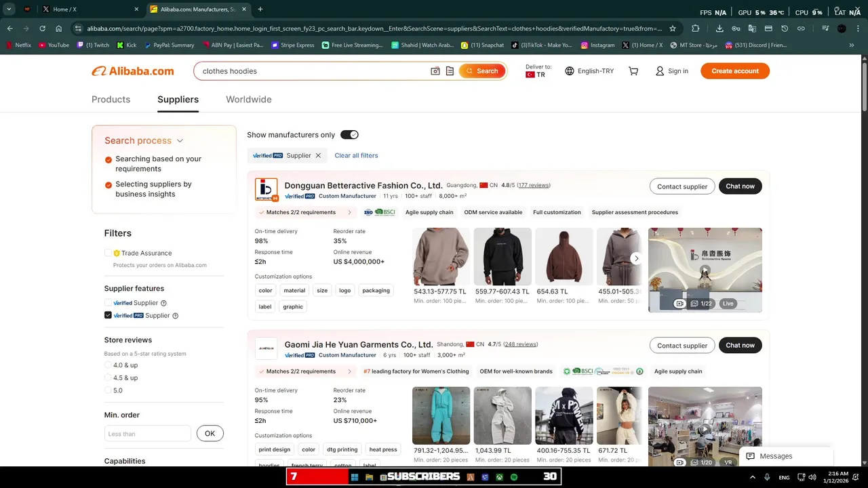Open Deliver to TR country selector
Viewport: 868px width, 488px height.
click(x=538, y=71)
